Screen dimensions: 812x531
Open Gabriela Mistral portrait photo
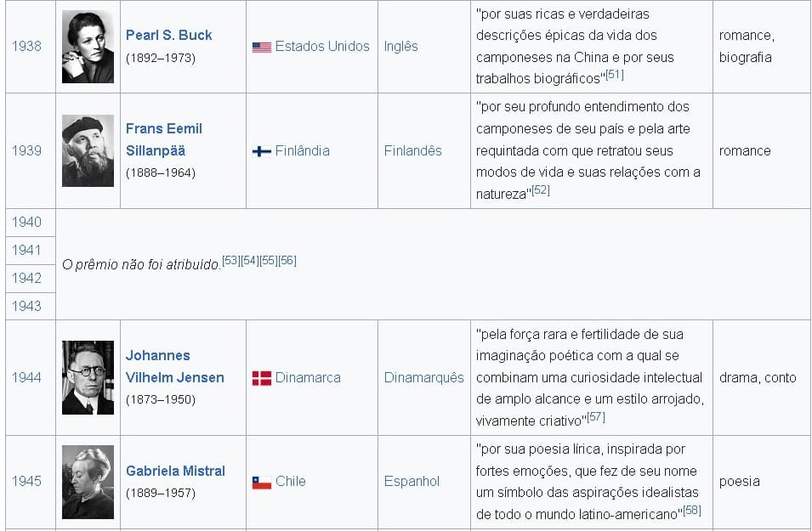tap(88, 482)
